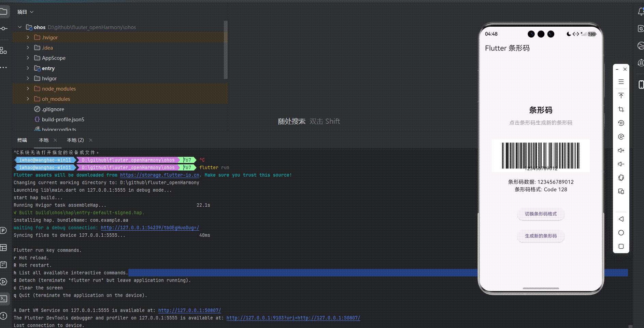Screen dimensions: 644x328
Task: Select the .gitignore file
Action: click(x=53, y=109)
